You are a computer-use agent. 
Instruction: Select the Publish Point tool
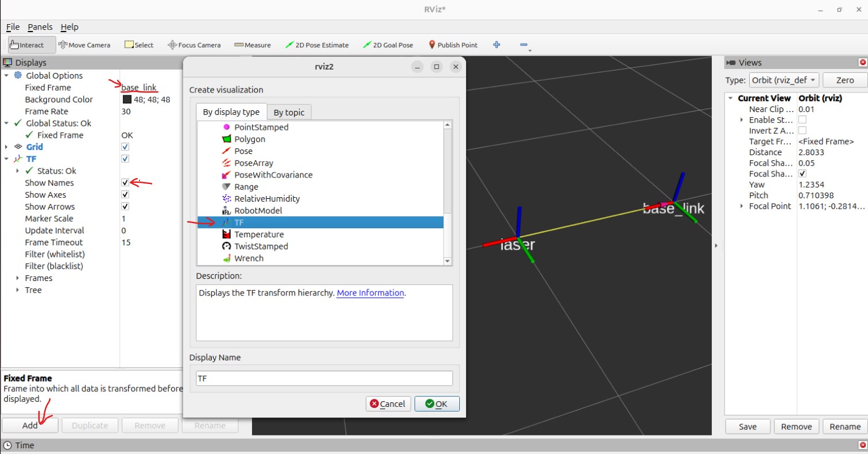click(x=453, y=45)
